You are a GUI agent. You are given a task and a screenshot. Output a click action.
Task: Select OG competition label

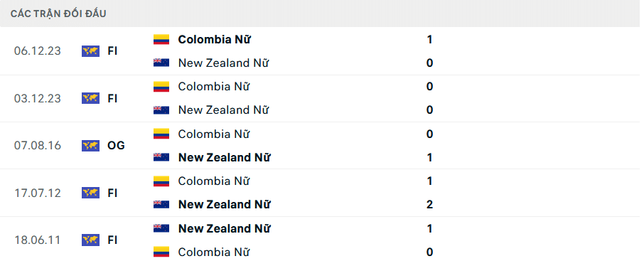tap(116, 146)
